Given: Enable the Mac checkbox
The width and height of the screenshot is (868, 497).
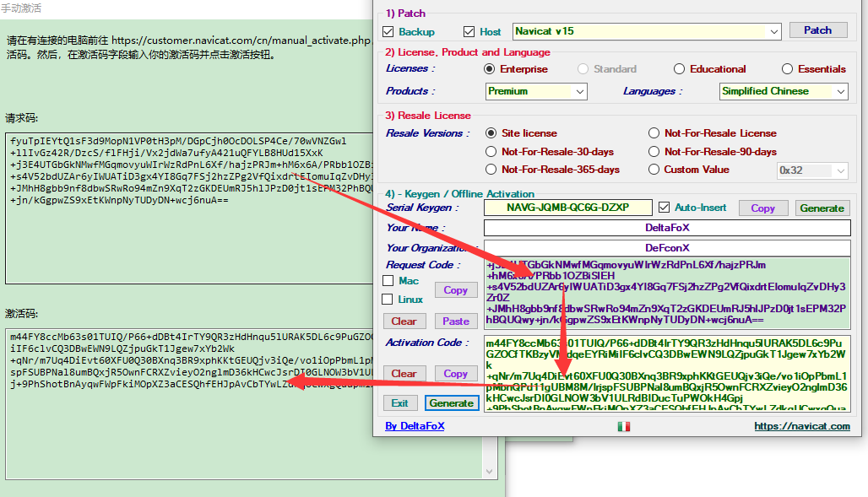Looking at the screenshot, I should tap(388, 281).
